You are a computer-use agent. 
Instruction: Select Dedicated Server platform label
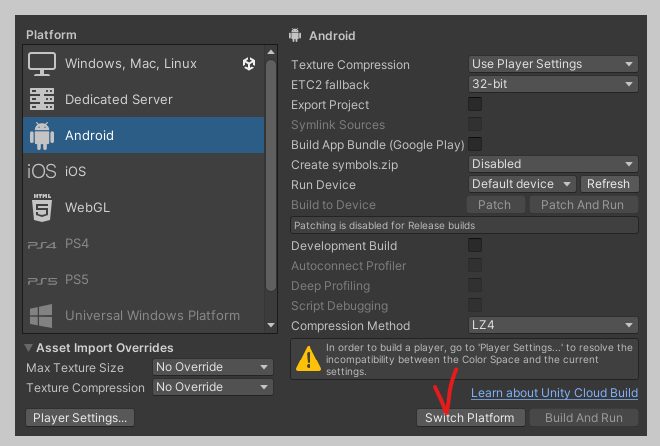coord(119,100)
